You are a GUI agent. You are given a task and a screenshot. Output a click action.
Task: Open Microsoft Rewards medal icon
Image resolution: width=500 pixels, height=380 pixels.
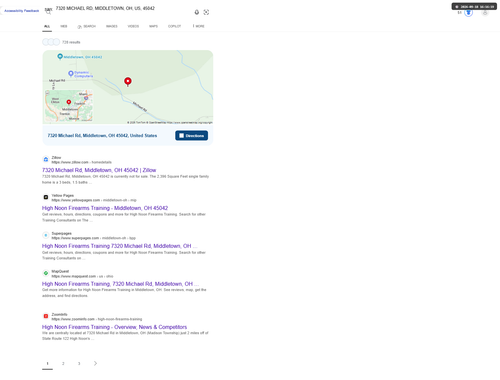pos(468,13)
